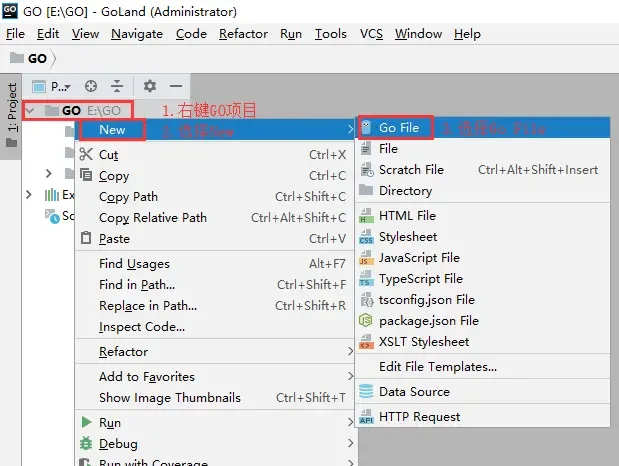
Task: Click the green Debug bug icon
Action: pyautogui.click(x=86, y=443)
